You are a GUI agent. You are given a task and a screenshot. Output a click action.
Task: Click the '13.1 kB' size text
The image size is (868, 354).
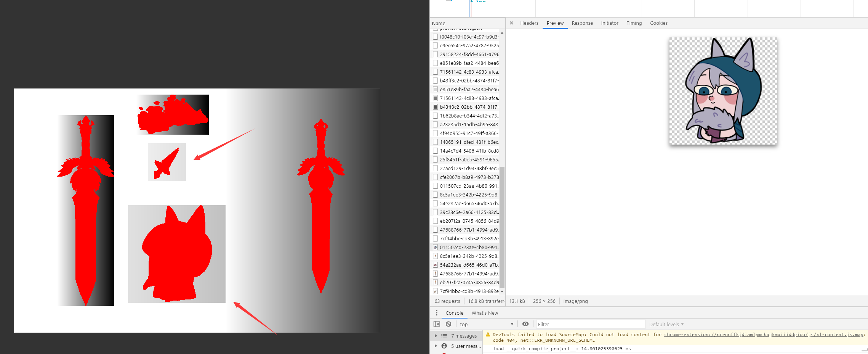[517, 301]
